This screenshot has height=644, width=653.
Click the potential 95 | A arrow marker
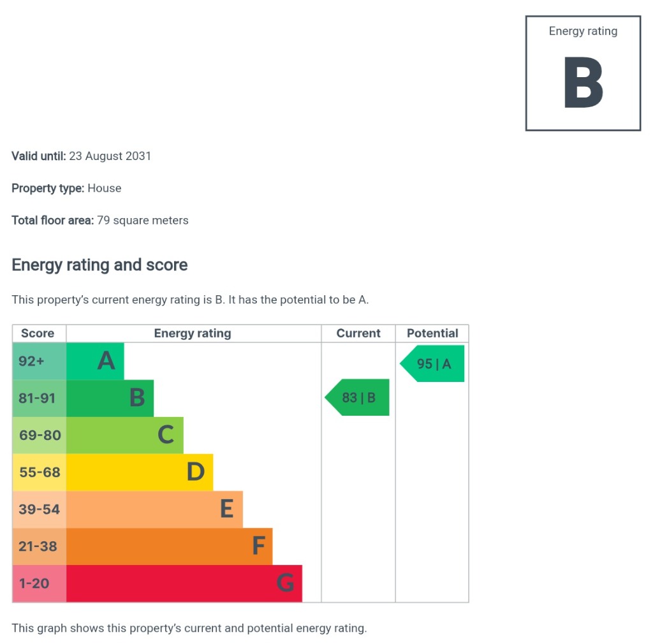point(433,364)
